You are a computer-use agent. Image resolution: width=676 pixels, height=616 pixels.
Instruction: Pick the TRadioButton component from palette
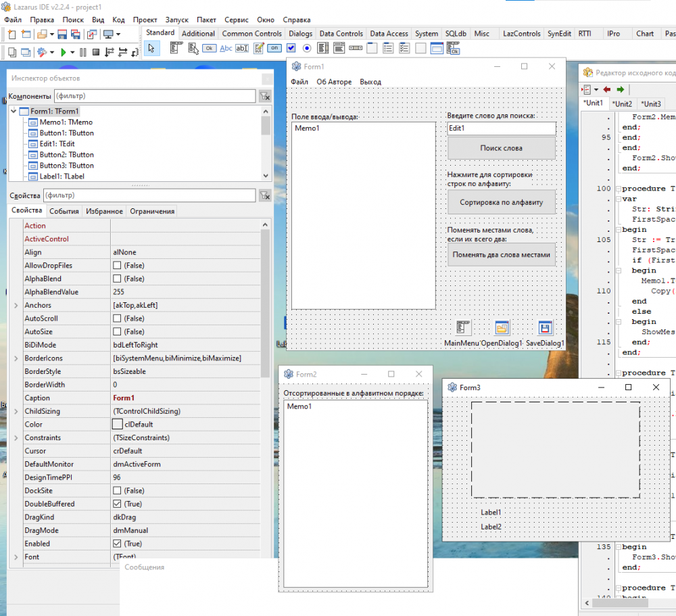307,48
